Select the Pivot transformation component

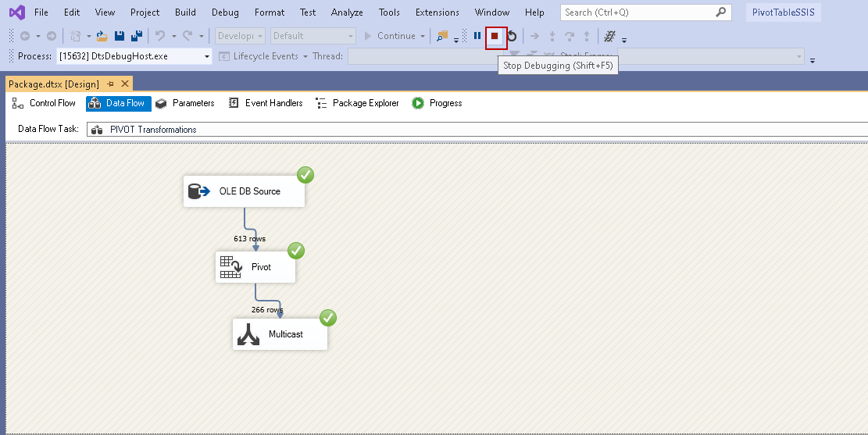point(255,267)
